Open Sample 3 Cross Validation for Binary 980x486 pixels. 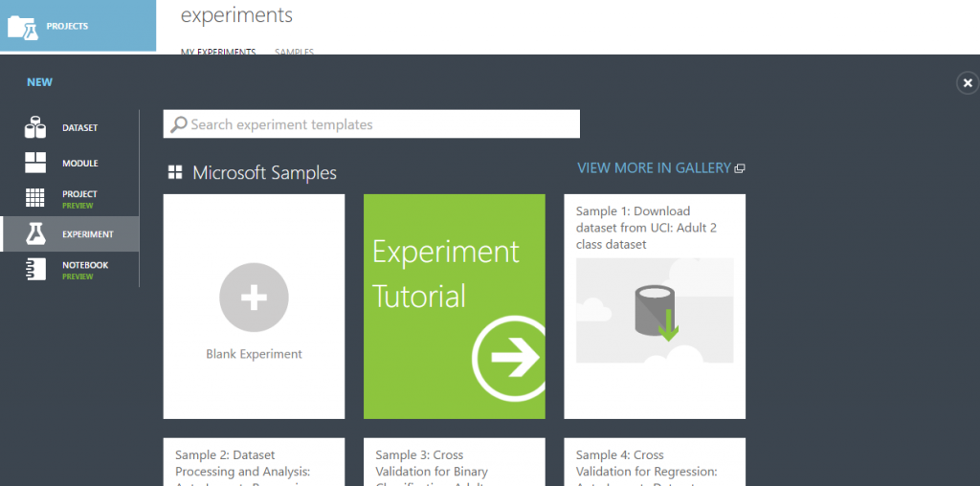455,462
